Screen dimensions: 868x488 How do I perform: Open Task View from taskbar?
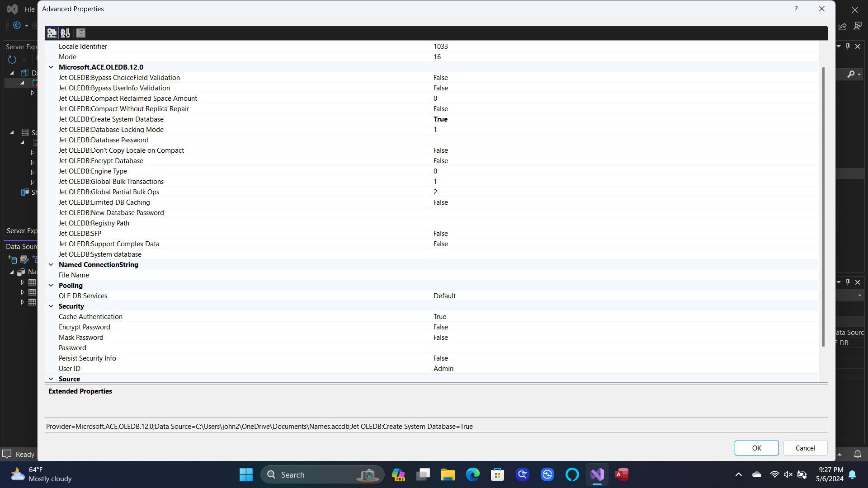423,474
